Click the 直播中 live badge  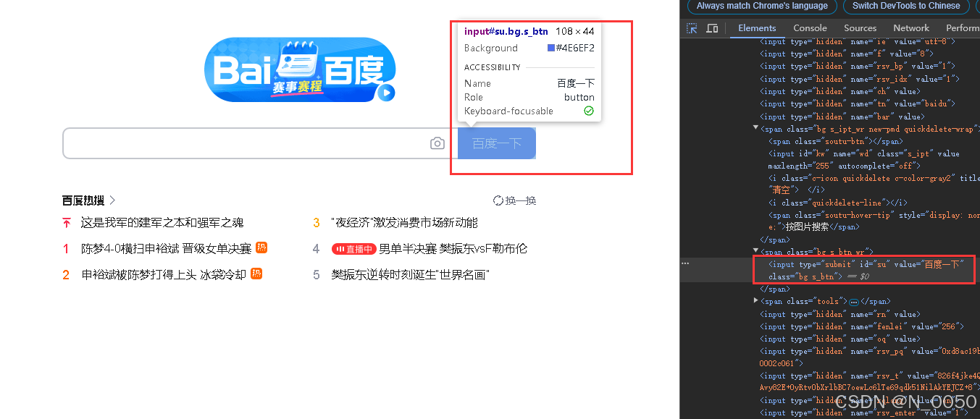353,249
